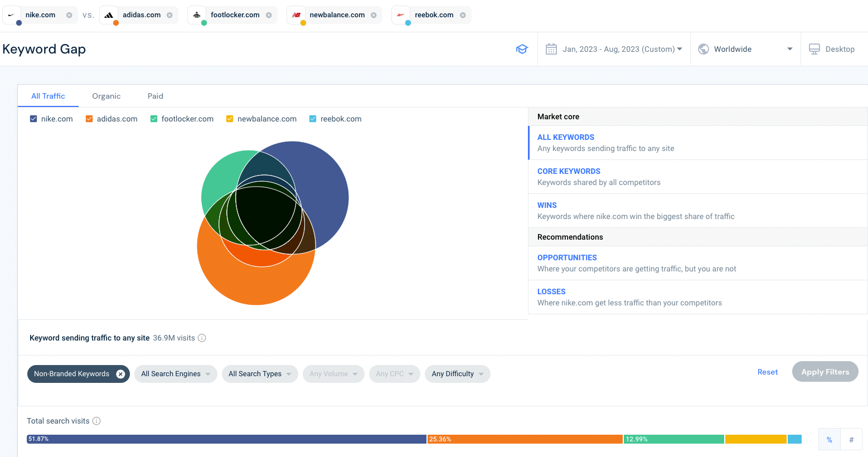
Task: Click the Apply Filters button
Action: tap(825, 372)
